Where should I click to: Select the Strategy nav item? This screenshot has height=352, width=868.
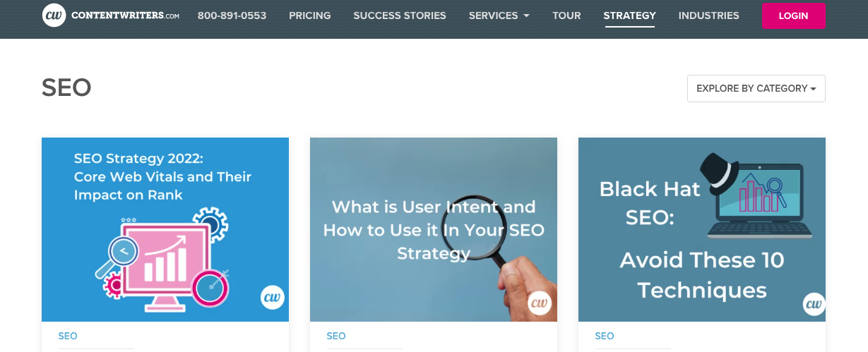(629, 16)
